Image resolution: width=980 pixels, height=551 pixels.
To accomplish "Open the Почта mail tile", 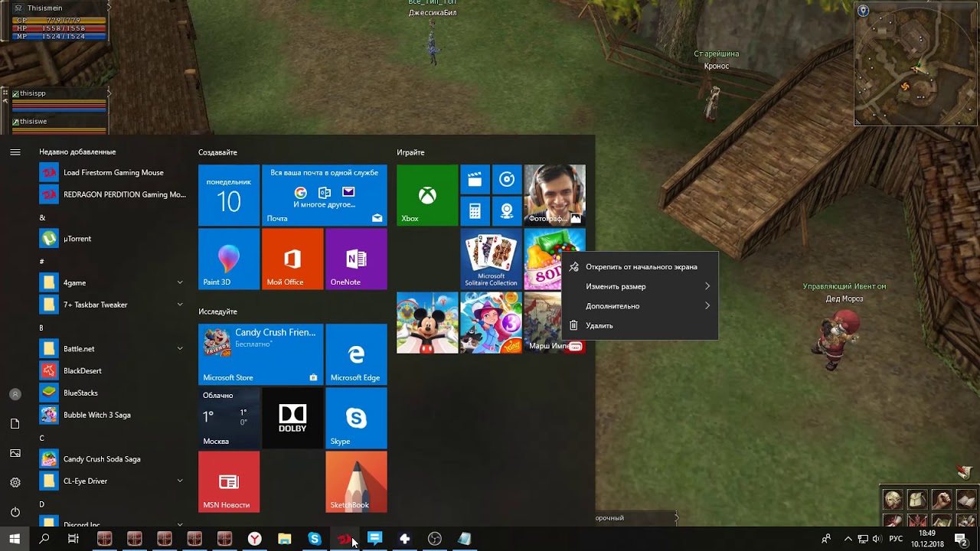I will coord(325,195).
